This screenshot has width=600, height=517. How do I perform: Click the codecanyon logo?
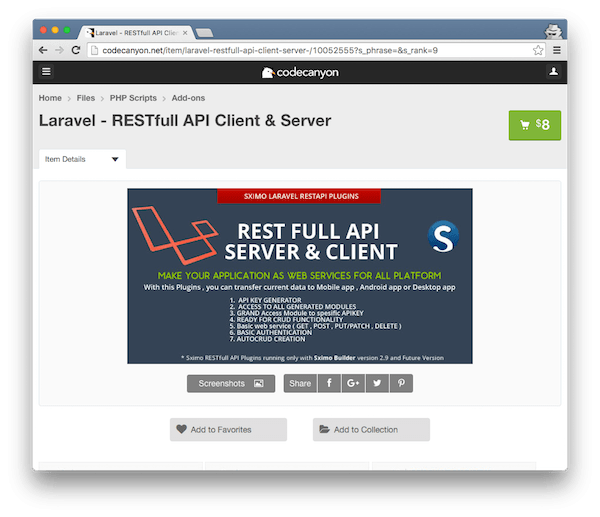[x=300, y=72]
